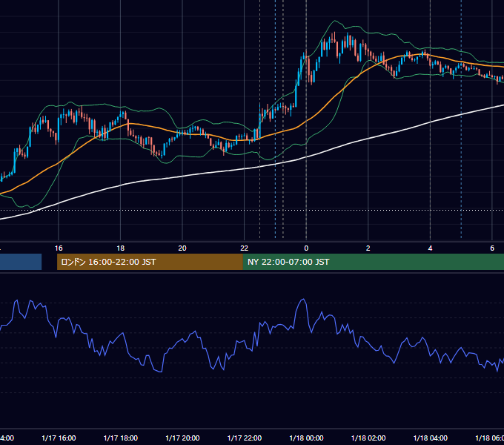The image size is (504, 445).
Task: Click the hour label 22 under the chart
Action: (x=245, y=248)
